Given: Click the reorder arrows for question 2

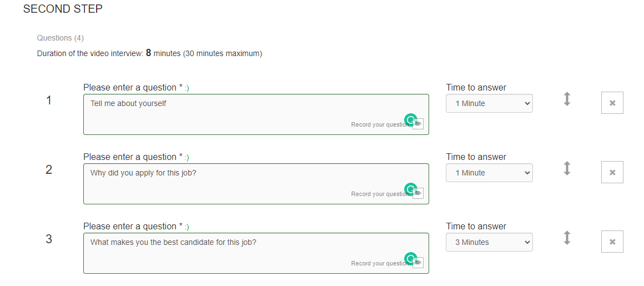Looking at the screenshot, I should [x=567, y=168].
